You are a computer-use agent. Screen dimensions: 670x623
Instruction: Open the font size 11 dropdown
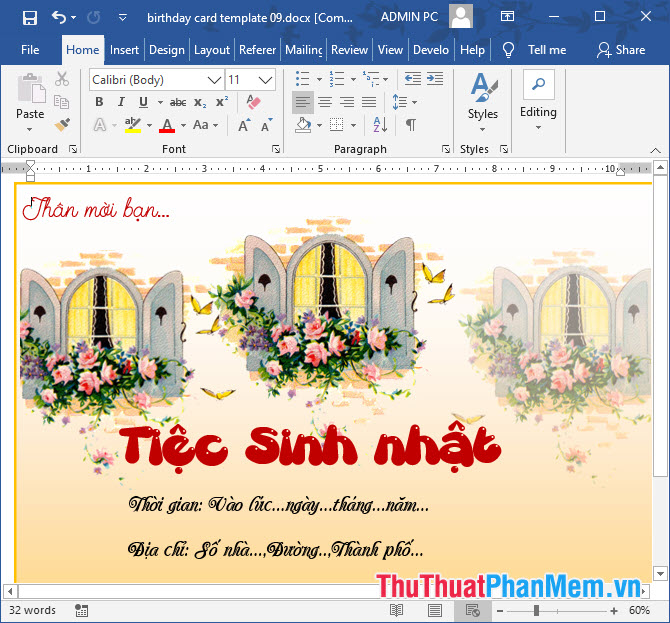[265, 80]
